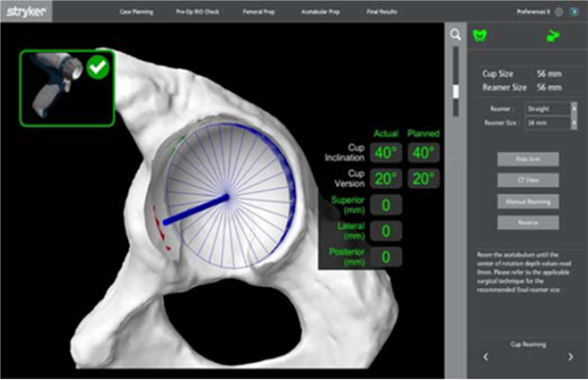Click the Cup Reaming step label

click(528, 344)
